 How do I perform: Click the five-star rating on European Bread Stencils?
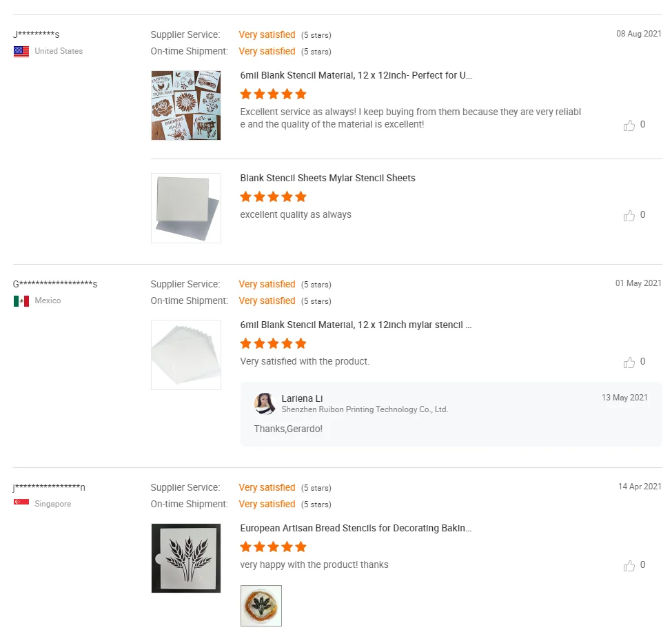tap(273, 547)
